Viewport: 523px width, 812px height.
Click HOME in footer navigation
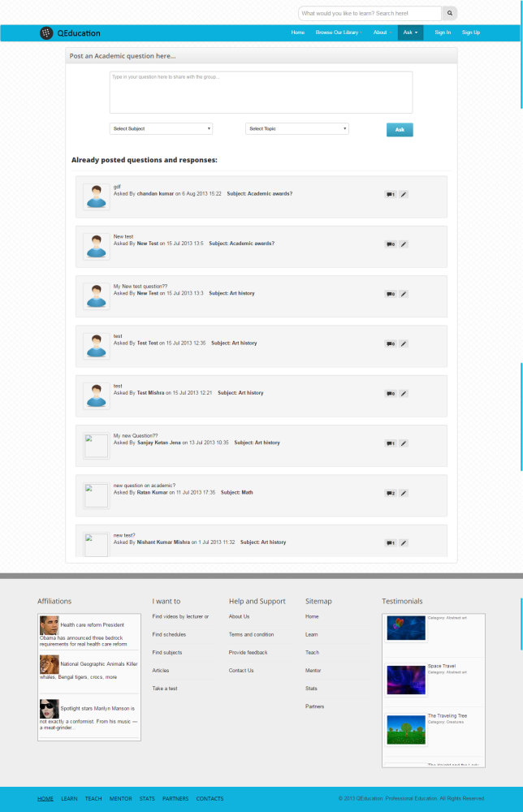pyautogui.click(x=45, y=798)
